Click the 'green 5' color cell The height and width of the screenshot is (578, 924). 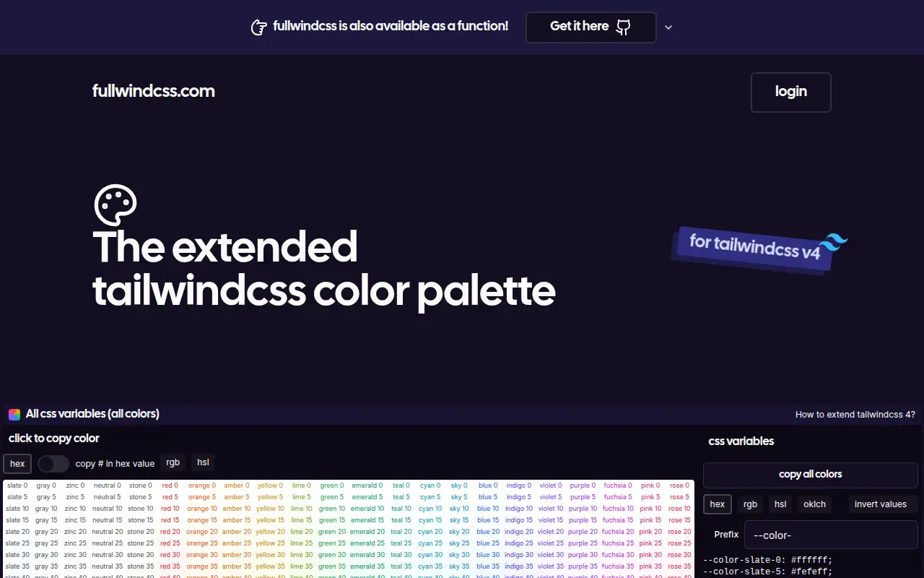(332, 497)
